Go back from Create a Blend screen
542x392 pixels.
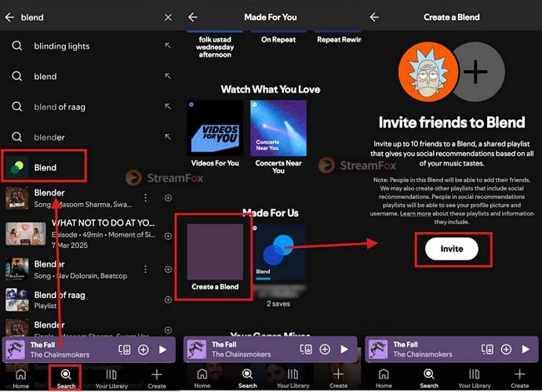374,17
